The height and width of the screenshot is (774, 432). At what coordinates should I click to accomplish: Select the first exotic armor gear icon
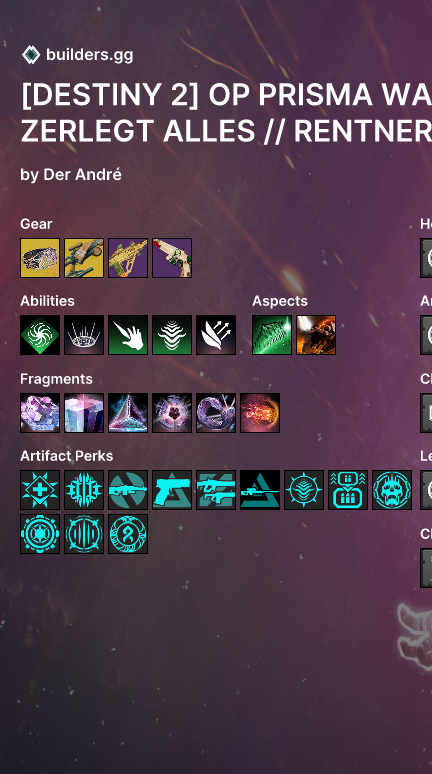pyautogui.click(x=40, y=258)
